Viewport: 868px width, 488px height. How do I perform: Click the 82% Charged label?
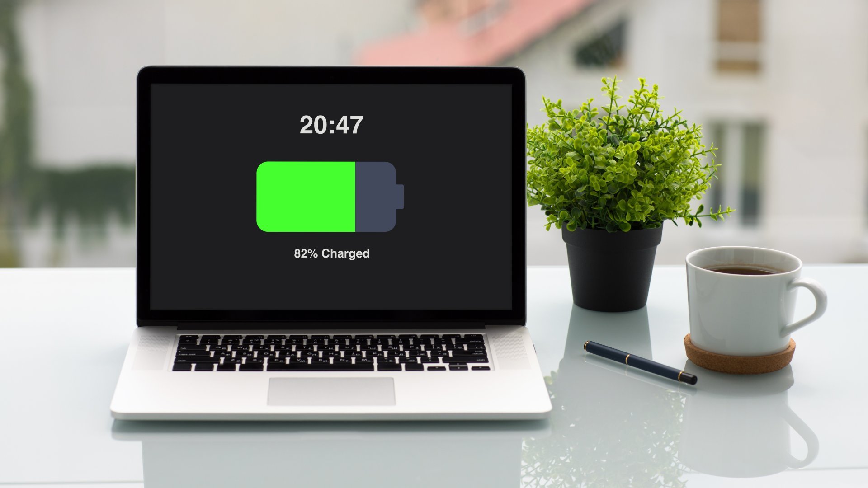coord(331,253)
